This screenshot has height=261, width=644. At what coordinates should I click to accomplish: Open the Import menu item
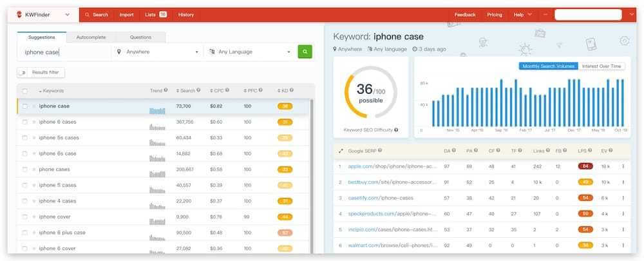pos(126,15)
